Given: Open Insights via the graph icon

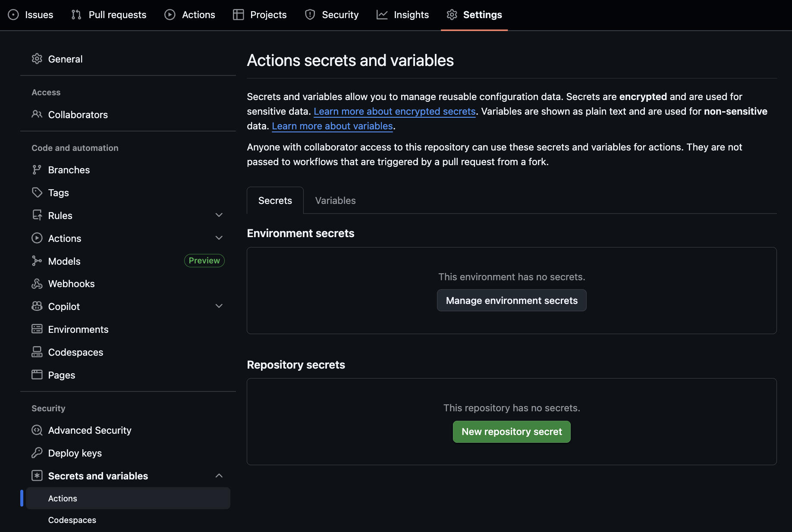Looking at the screenshot, I should [x=382, y=14].
